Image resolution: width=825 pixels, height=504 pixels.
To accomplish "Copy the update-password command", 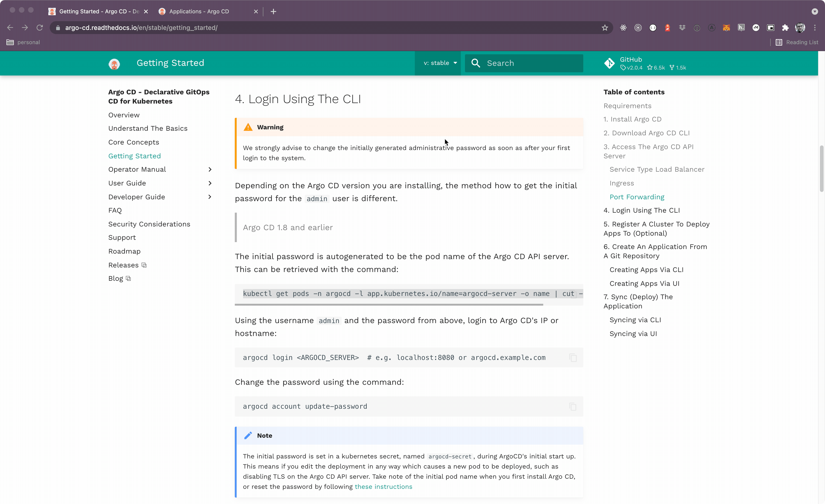I will click(x=573, y=406).
